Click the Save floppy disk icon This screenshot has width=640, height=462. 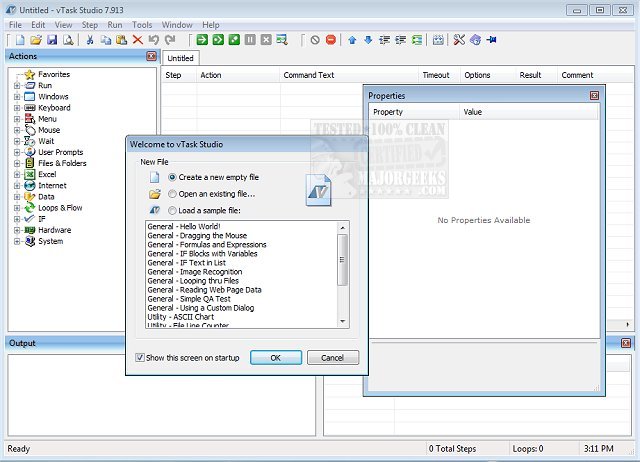point(51,40)
